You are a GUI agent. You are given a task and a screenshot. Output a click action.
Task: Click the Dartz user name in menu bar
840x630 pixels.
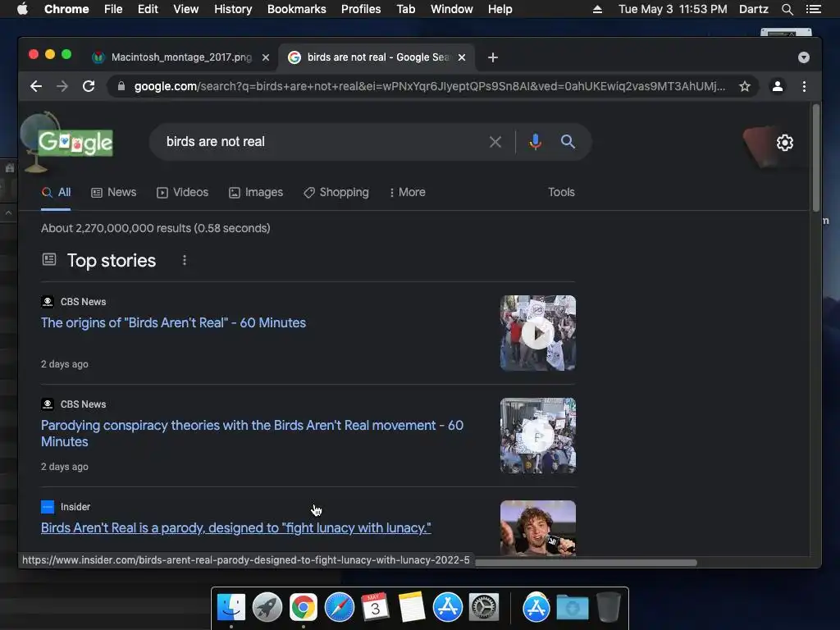tap(754, 9)
